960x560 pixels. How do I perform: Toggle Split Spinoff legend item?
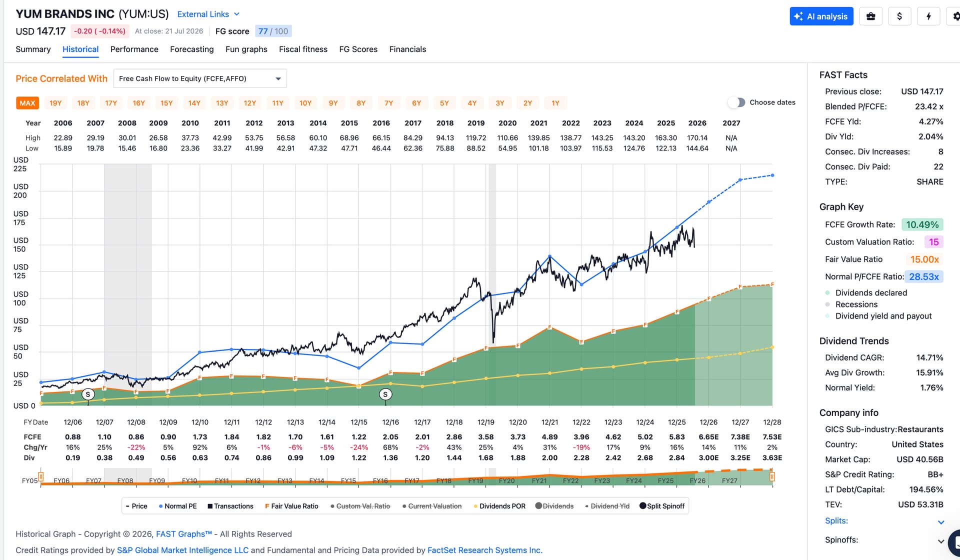coord(662,506)
